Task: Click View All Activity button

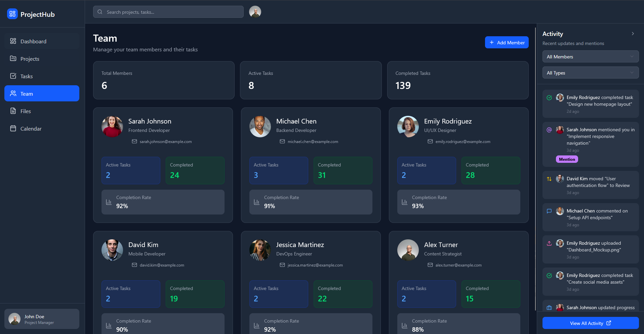Action: coord(590,323)
